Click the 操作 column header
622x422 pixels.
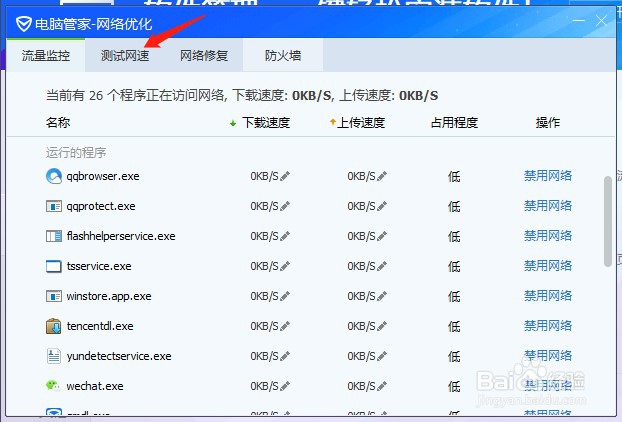pyautogui.click(x=548, y=123)
